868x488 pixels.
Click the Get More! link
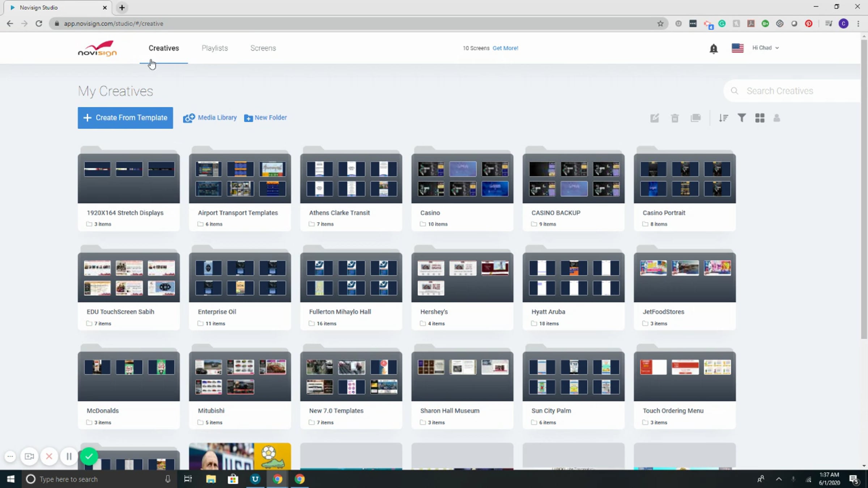pos(505,48)
